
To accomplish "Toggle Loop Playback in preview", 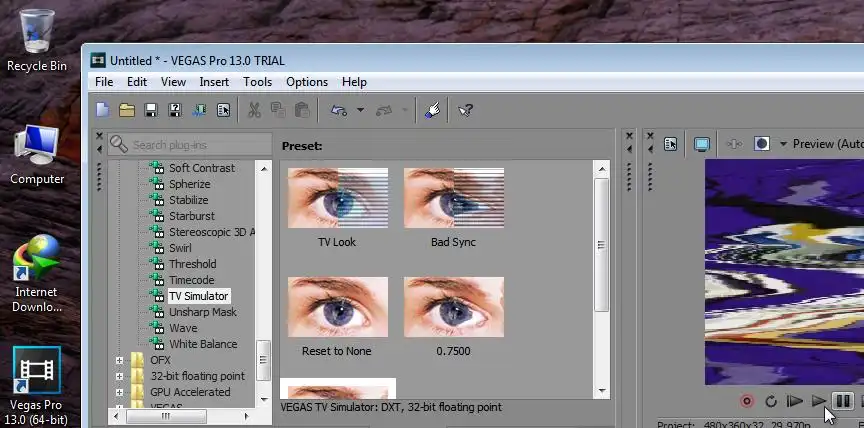I will pyautogui.click(x=771, y=401).
